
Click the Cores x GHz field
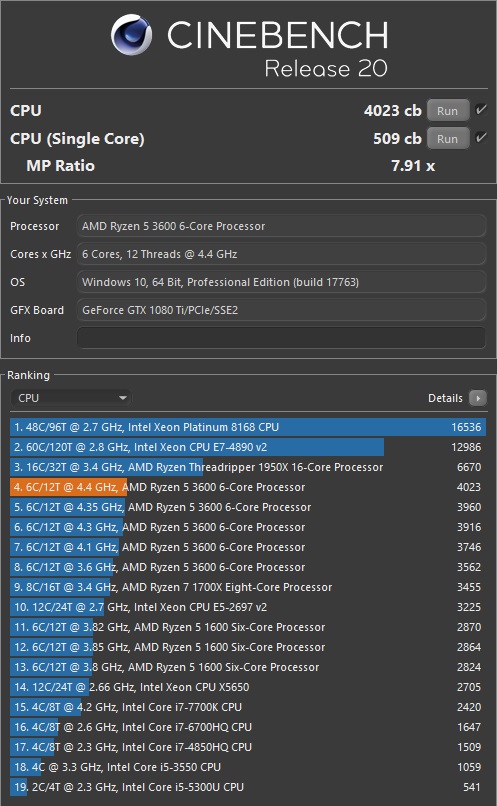pos(281,254)
